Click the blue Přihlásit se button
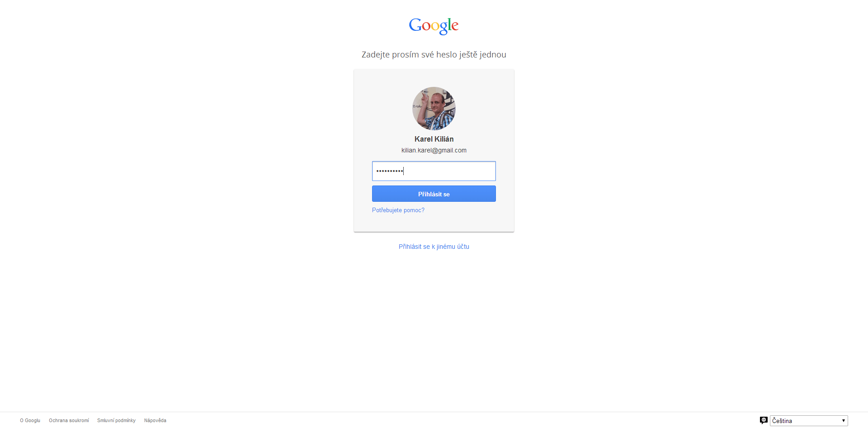This screenshot has width=868, height=428. (x=434, y=194)
